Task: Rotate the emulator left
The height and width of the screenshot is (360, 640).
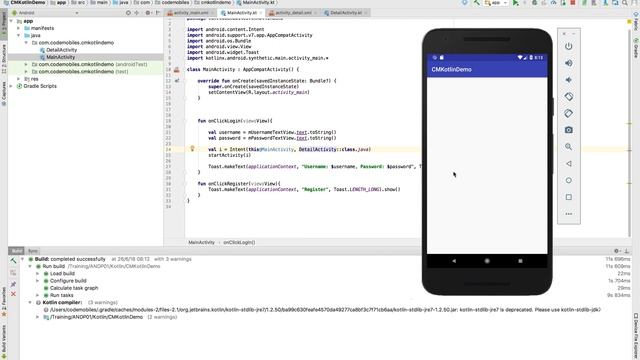Action: pos(569,97)
